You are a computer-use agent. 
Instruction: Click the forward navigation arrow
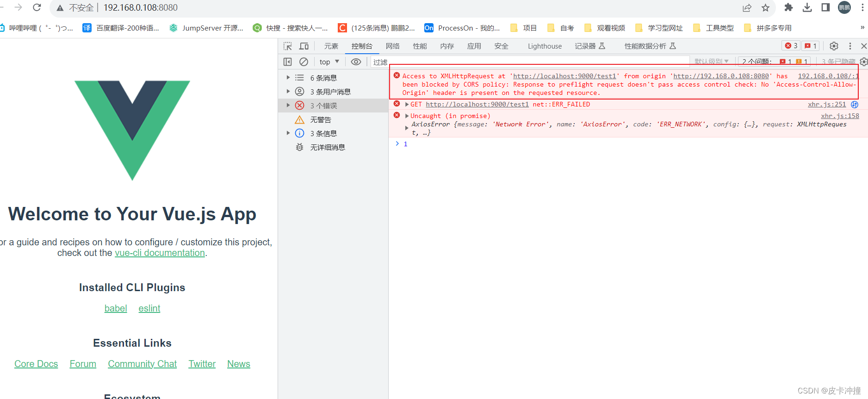(19, 7)
